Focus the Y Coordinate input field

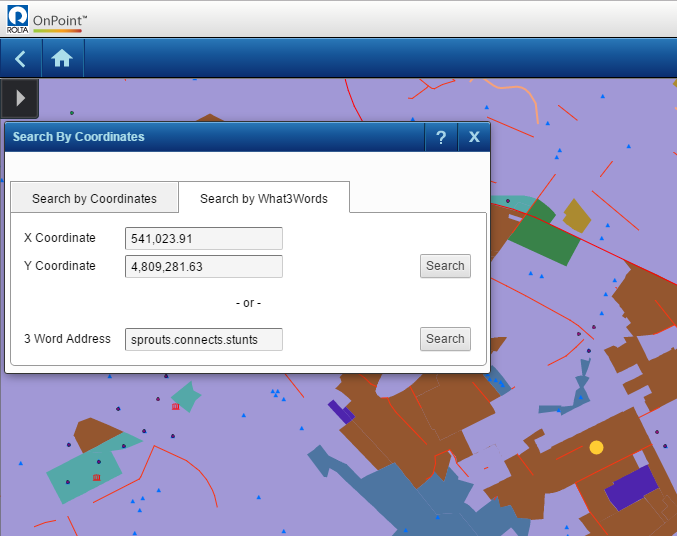pos(204,266)
